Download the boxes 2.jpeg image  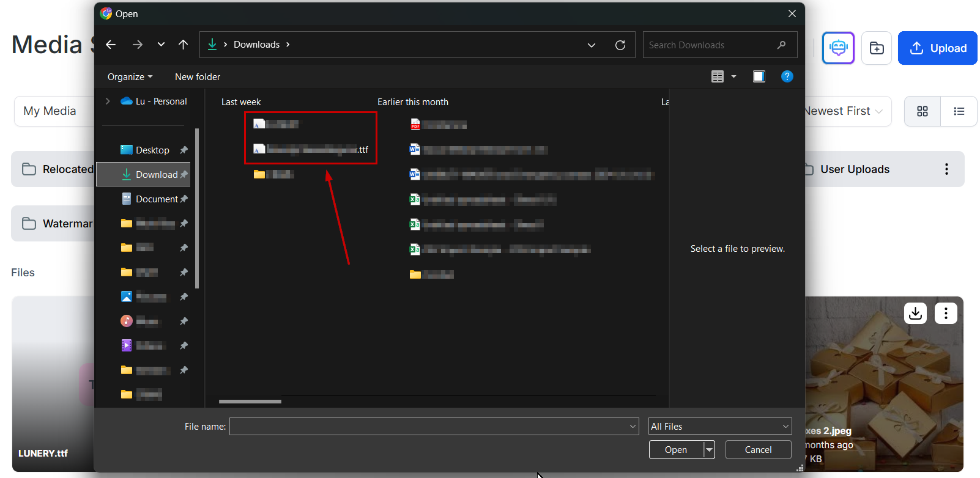coord(916,314)
